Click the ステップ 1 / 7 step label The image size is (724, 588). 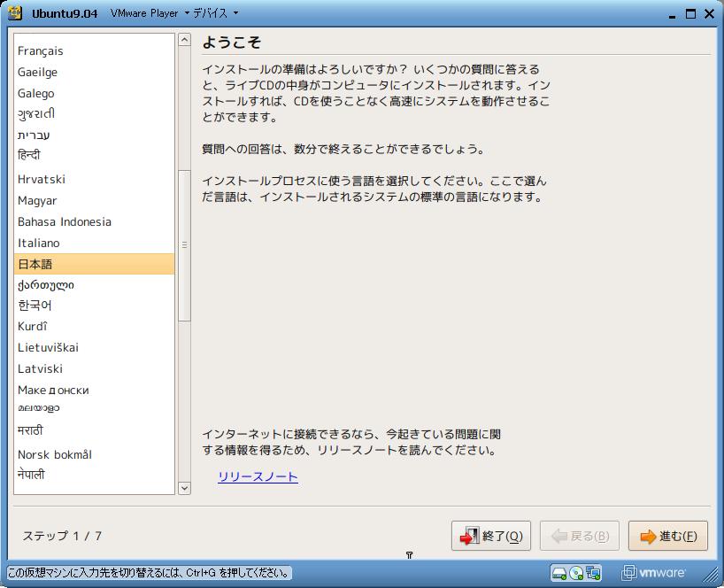62,536
